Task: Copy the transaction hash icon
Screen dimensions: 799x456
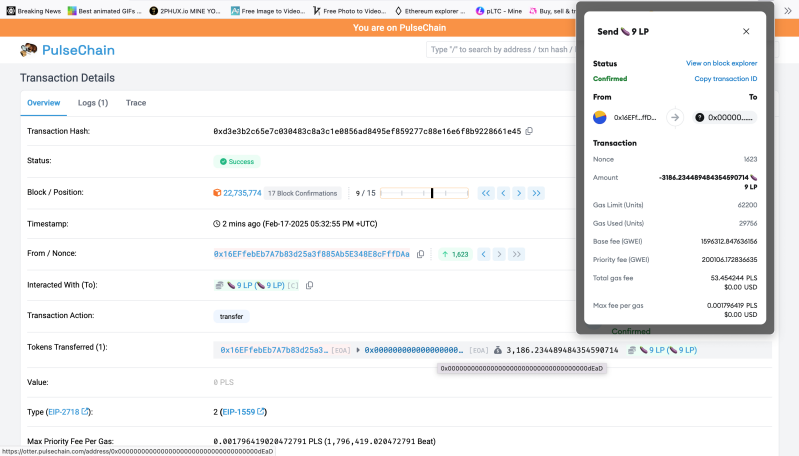Action: 529,131
